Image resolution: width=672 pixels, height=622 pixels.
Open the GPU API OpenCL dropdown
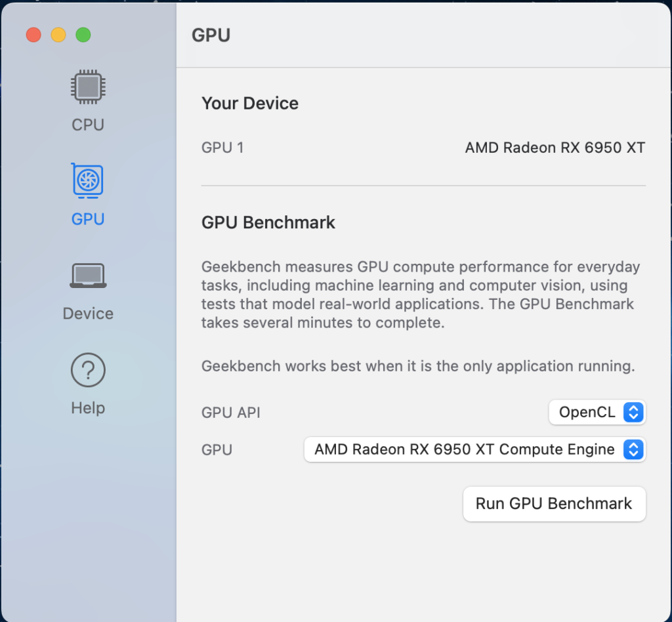pyautogui.click(x=597, y=412)
